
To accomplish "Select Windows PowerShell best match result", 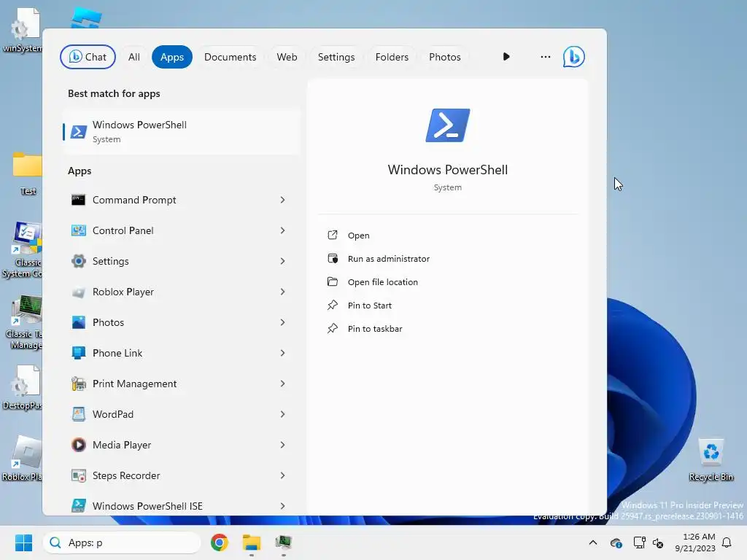I will coord(181,131).
